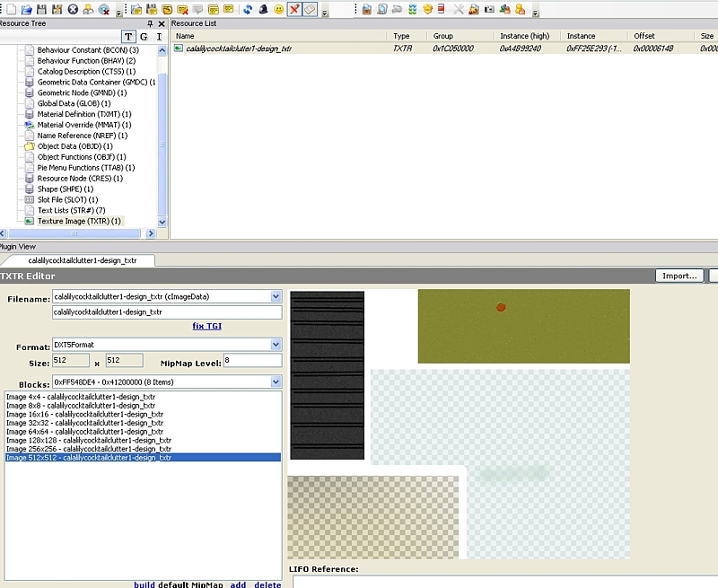
Task: Click the Object Data folder icon
Action: (x=29, y=146)
